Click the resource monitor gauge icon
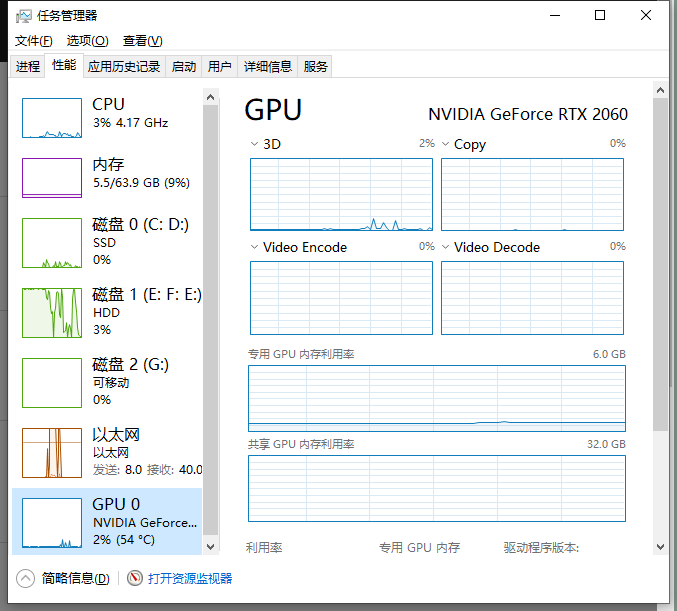Viewport: 677px width, 611px height. pyautogui.click(x=135, y=578)
